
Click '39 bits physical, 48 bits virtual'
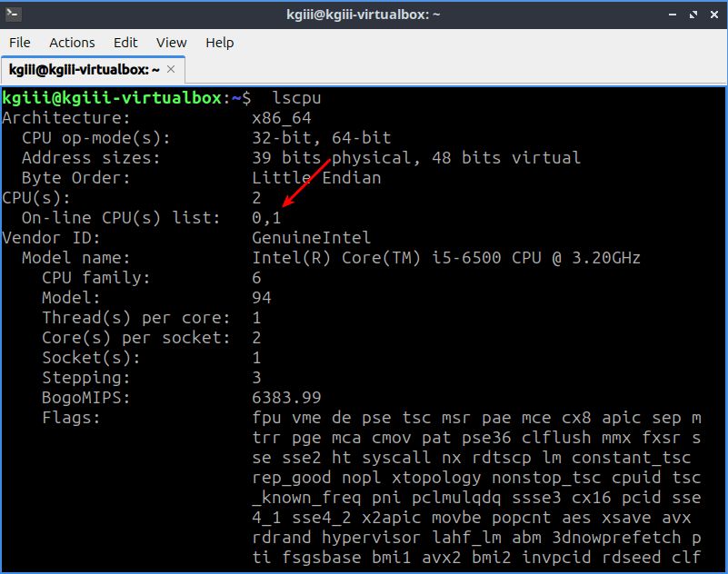pos(416,158)
